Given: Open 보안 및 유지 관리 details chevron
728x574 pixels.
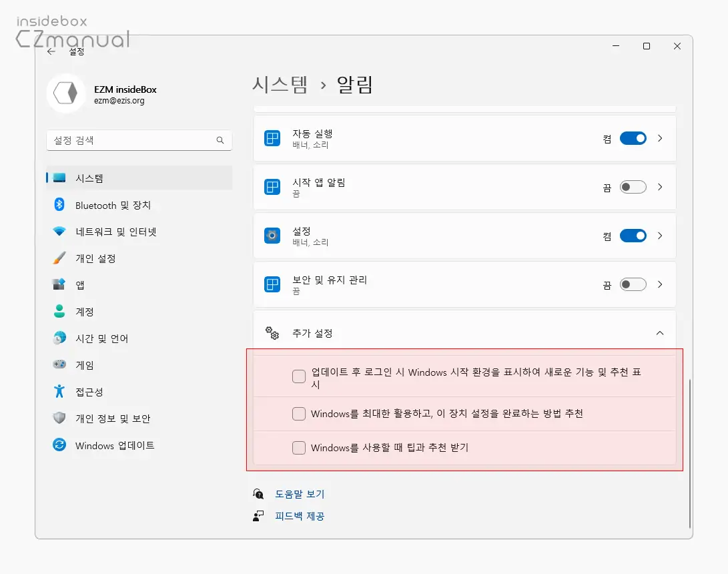Looking at the screenshot, I should [x=659, y=284].
